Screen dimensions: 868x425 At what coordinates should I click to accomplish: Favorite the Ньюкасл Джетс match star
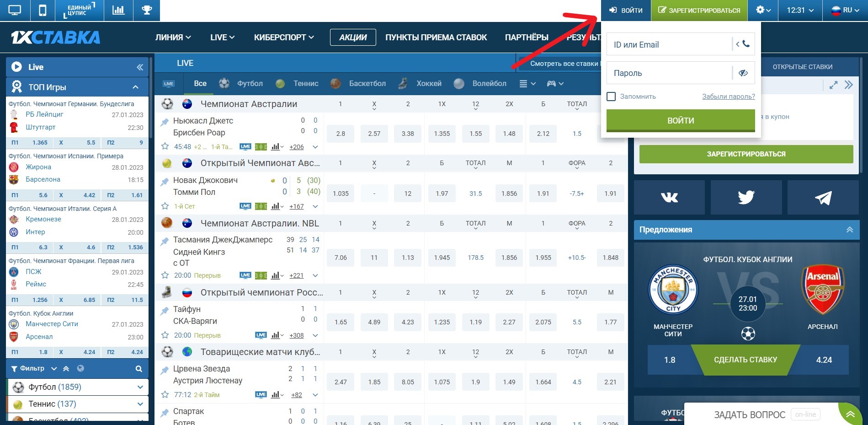coord(165,146)
